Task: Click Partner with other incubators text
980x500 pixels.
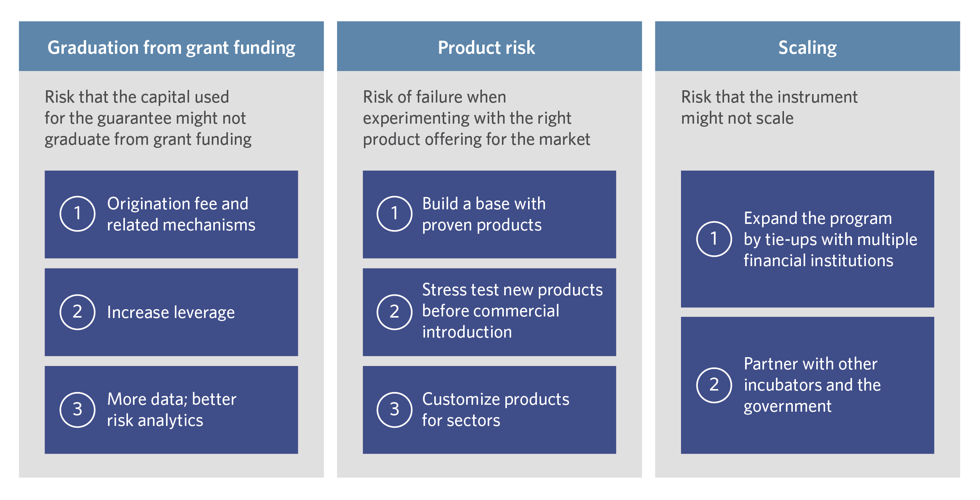Action: tap(812, 385)
